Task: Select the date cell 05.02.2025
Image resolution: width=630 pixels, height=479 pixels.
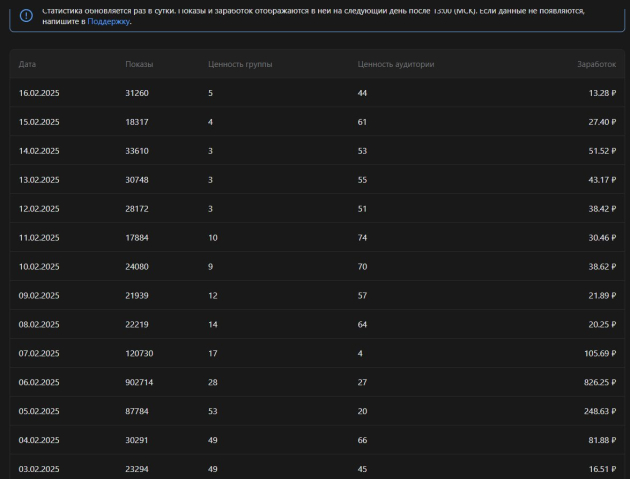Action: [x=39, y=411]
